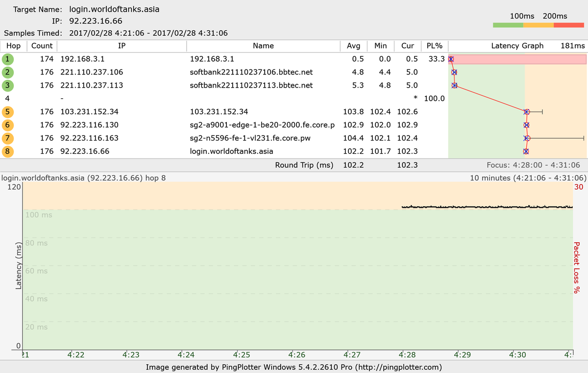
Task: Click name sg2-a9001-edge-1-be20-2000.fe.core.p
Action: [262, 125]
